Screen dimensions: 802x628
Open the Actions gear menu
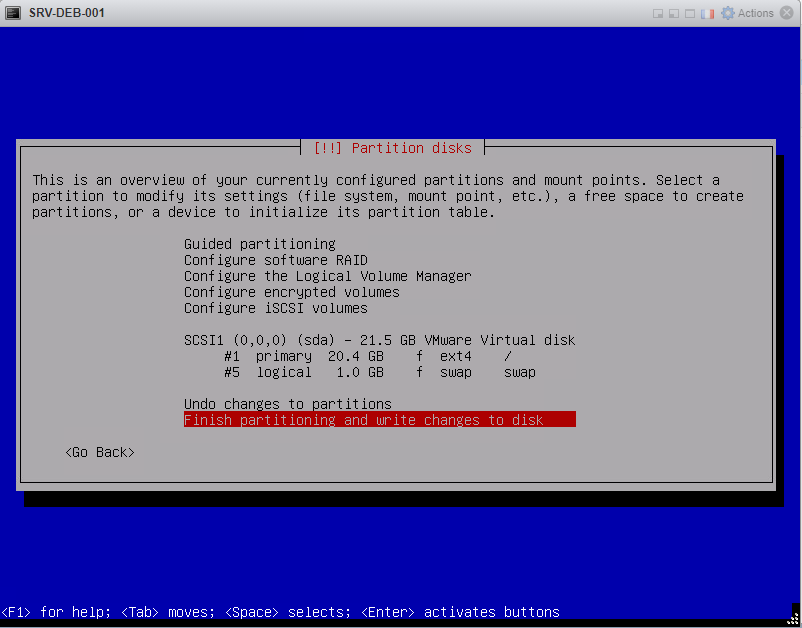click(747, 13)
